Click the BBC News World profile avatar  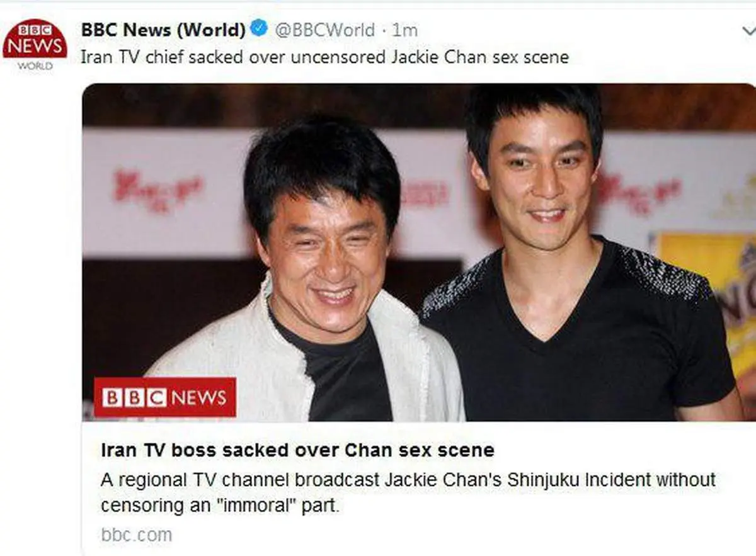click(35, 45)
